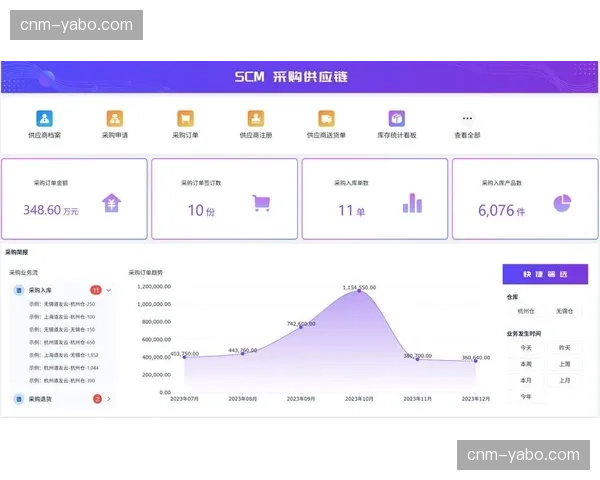The image size is (600, 480).
Task: Click the 查看全部 three-dots icon
Action: (467, 118)
